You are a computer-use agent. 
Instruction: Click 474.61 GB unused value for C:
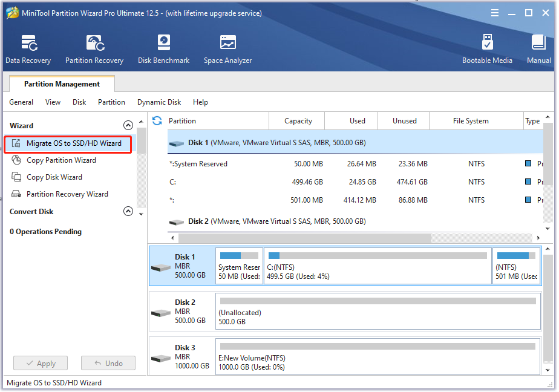pos(412,181)
